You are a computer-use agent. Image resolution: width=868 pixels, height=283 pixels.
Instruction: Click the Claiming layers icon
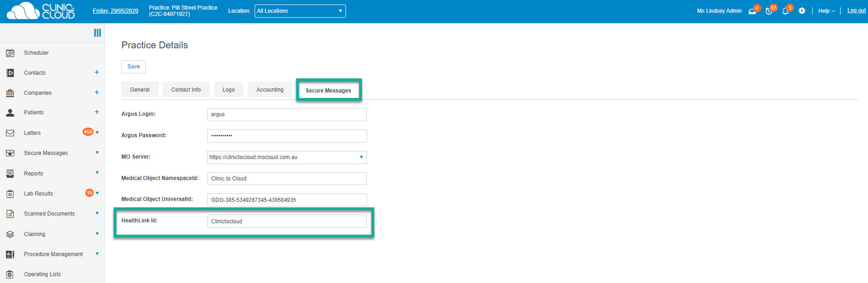pyautogui.click(x=10, y=234)
